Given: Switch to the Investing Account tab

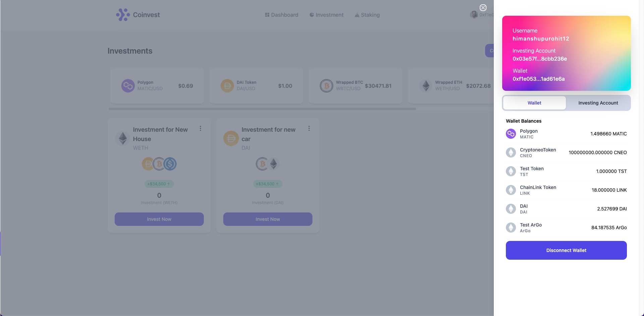Looking at the screenshot, I should 598,103.
